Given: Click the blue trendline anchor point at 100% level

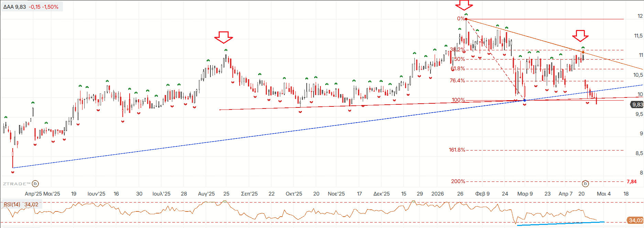Looking at the screenshot, I should (x=524, y=100).
